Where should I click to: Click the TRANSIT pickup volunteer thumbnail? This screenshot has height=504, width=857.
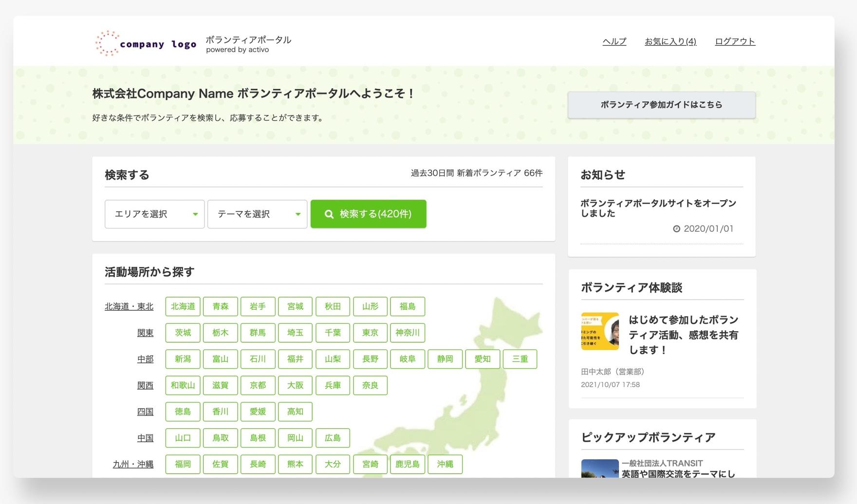599,468
